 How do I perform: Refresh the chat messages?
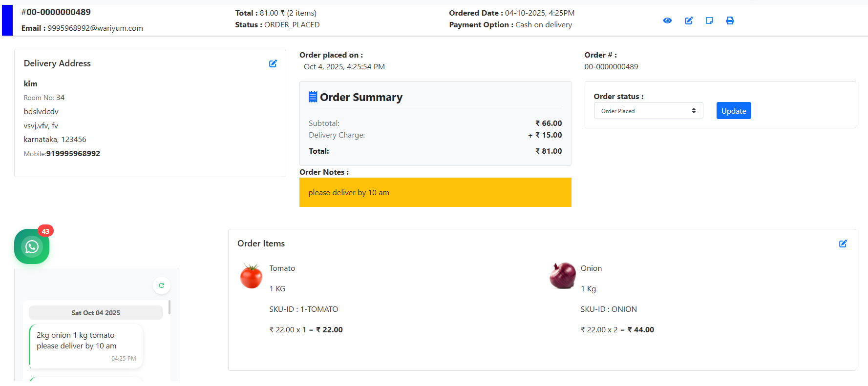(x=162, y=285)
